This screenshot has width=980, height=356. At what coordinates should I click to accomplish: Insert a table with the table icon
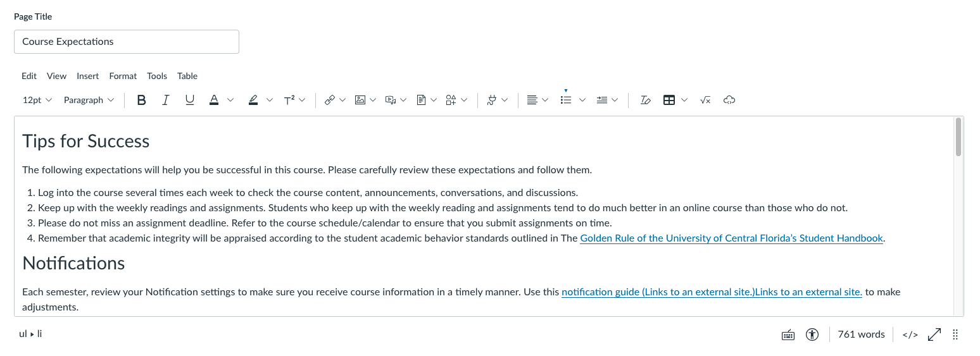point(669,100)
